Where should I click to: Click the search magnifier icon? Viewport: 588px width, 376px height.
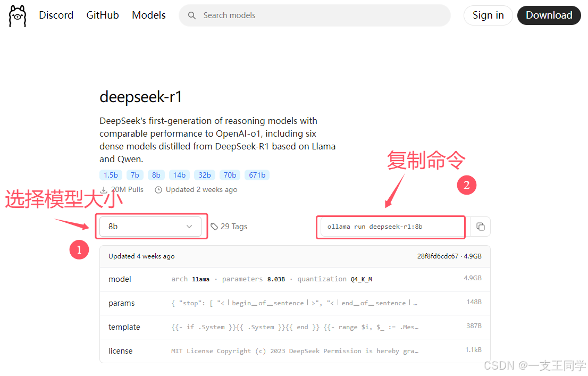pos(191,15)
